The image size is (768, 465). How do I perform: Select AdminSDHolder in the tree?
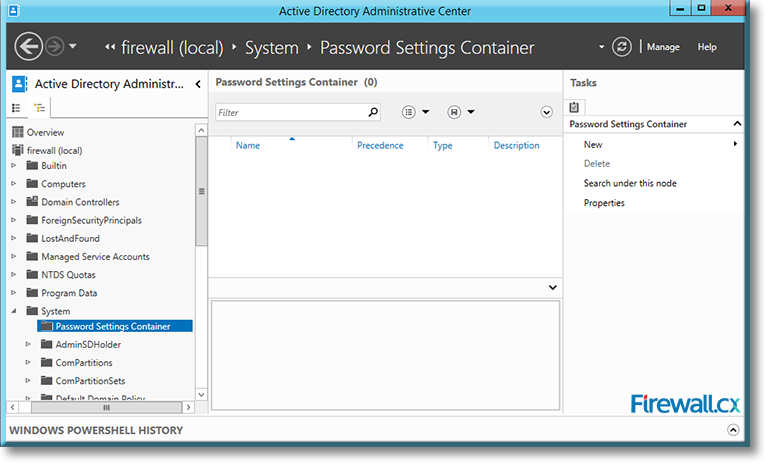[x=88, y=344]
